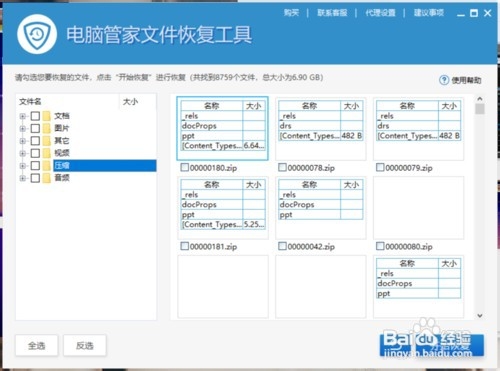
Task: Check the 图片 category checkbox
Action: pos(35,128)
